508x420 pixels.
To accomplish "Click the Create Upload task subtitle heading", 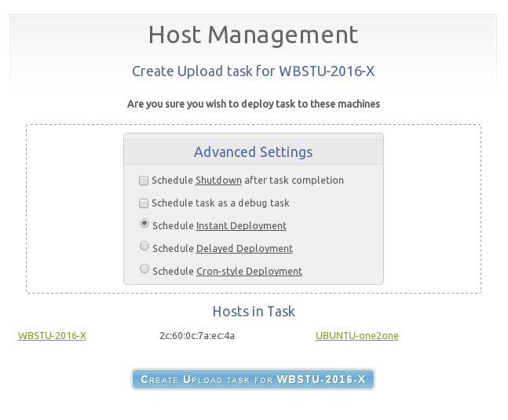I will 253,71.
